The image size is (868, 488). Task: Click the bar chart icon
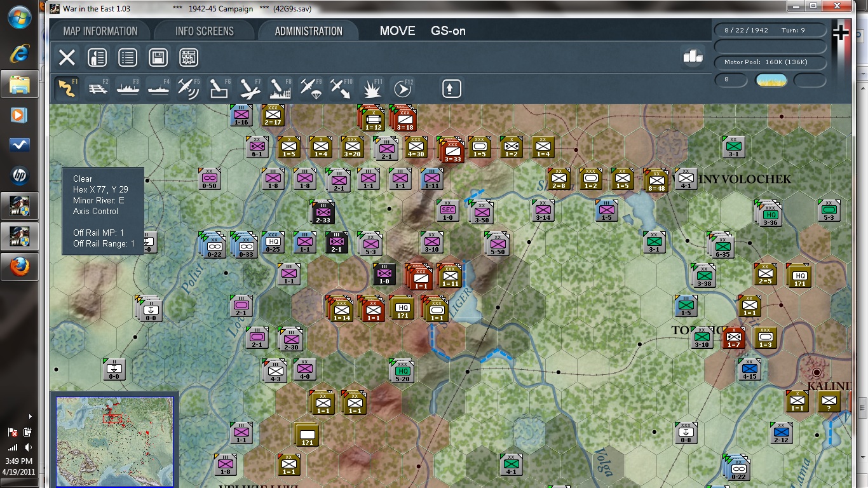pyautogui.click(x=693, y=57)
